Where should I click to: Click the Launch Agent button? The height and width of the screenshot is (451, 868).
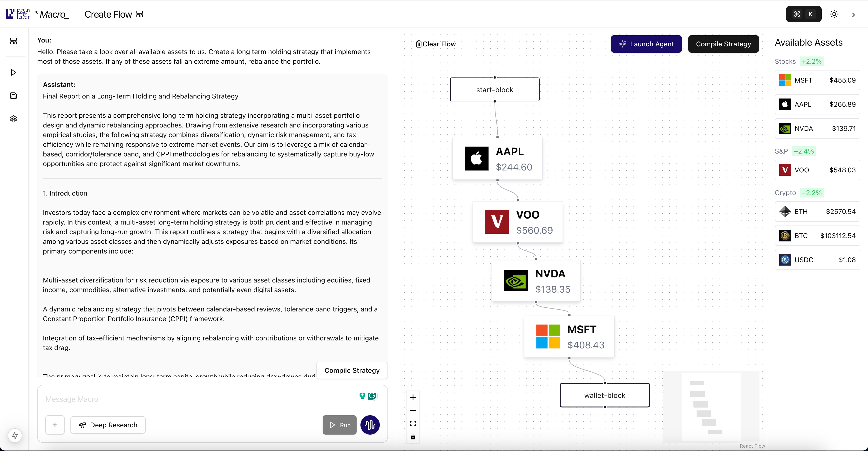(646, 44)
